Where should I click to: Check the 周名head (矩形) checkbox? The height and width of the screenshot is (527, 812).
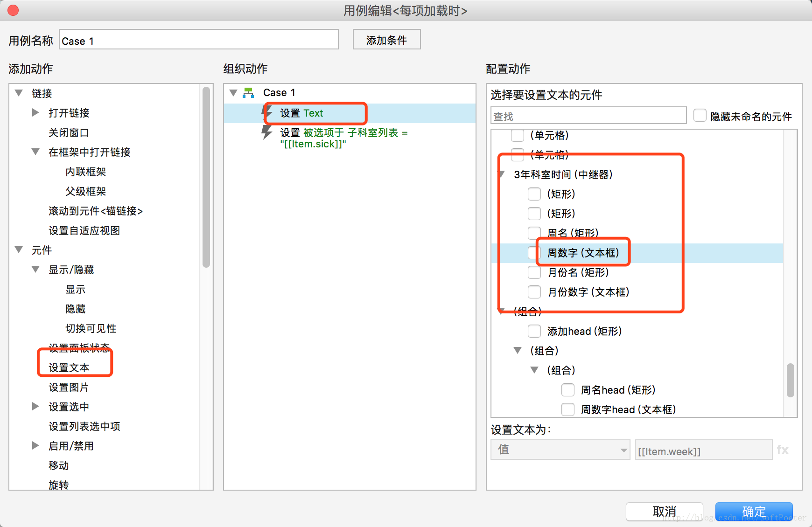(x=568, y=390)
